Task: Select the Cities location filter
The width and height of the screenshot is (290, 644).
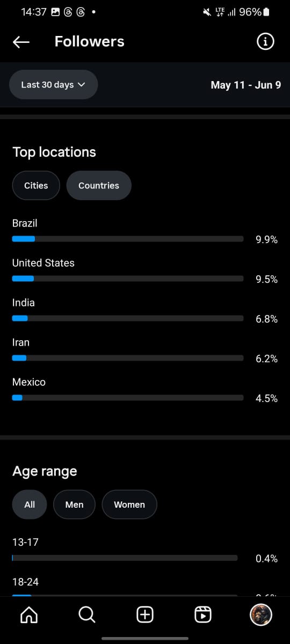Action: pyautogui.click(x=36, y=186)
